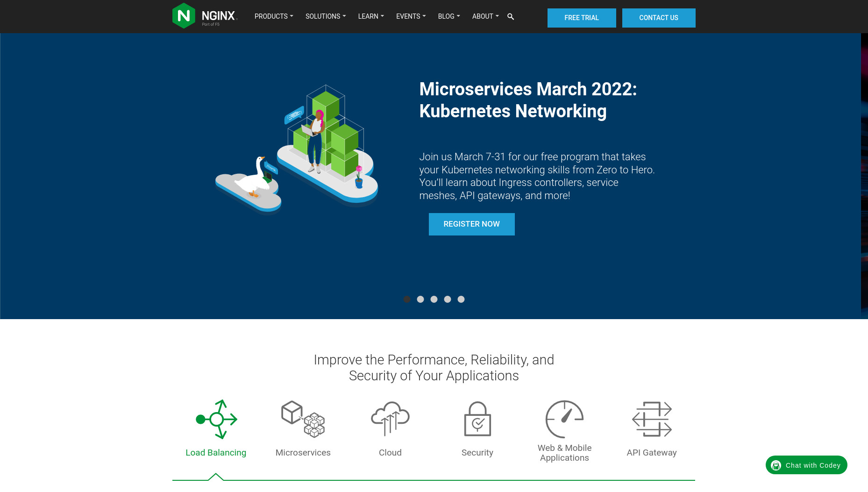Click the Microservices March 2022 headline
Viewport: 868px width, 492px height.
(528, 100)
